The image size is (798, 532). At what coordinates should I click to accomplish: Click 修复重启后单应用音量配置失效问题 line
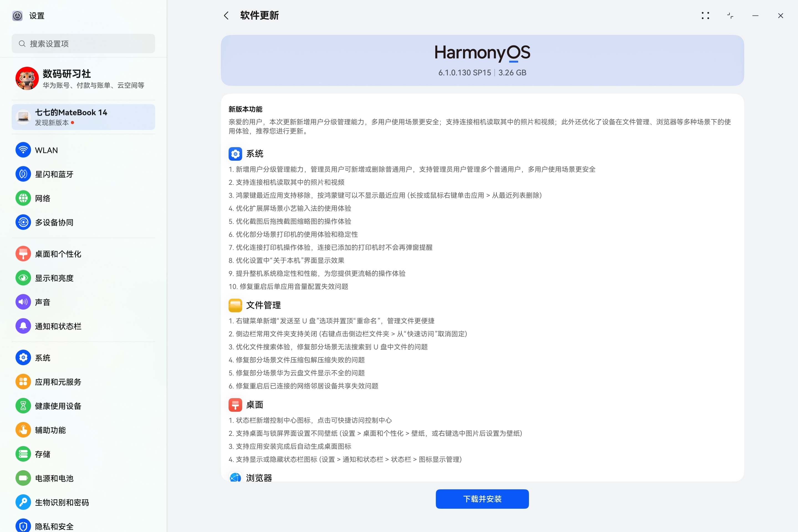pyautogui.click(x=288, y=286)
